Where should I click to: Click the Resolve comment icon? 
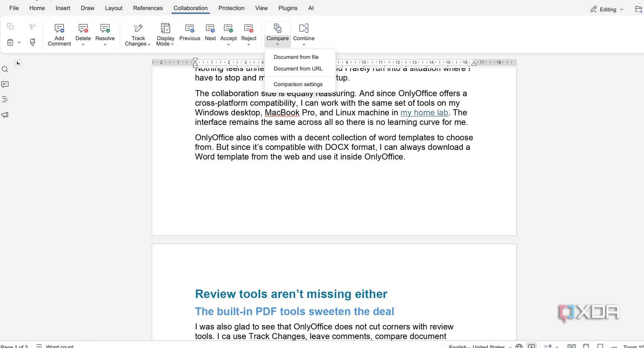[x=105, y=28]
